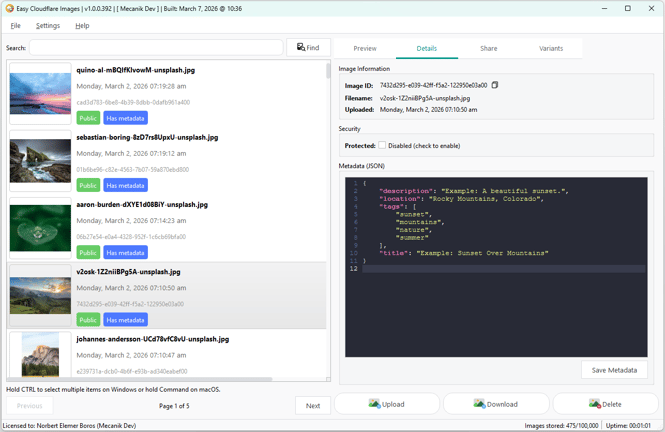Screen dimensions: 665x432
Task: Select the aaron-burden green leaf thumbnail
Action: click(x=40, y=228)
